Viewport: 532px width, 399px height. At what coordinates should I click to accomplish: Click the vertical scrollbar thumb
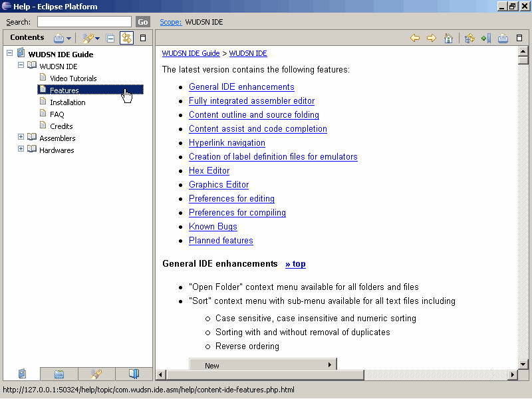point(523,61)
